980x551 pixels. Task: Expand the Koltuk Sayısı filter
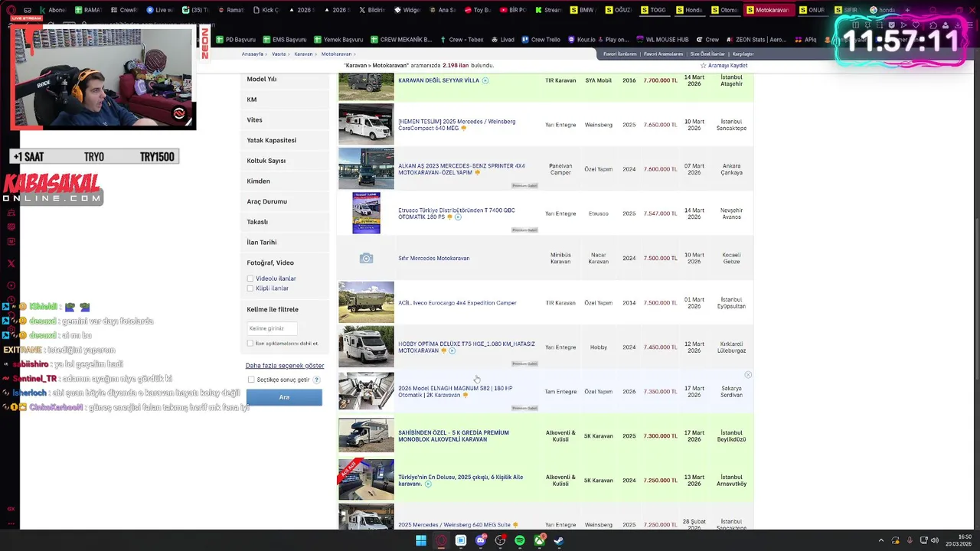pyautogui.click(x=284, y=161)
